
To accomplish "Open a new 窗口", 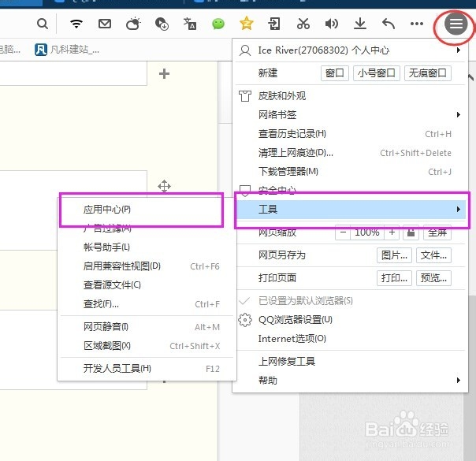I will (334, 73).
